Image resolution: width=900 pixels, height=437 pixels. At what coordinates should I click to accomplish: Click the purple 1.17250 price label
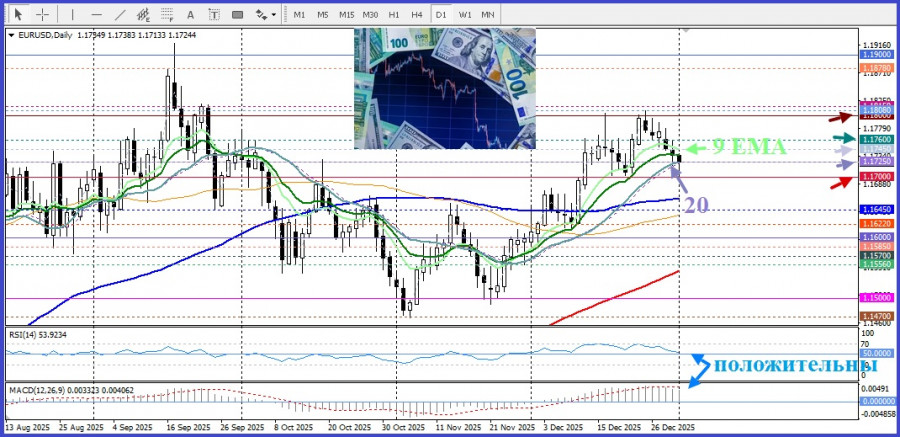(876, 163)
